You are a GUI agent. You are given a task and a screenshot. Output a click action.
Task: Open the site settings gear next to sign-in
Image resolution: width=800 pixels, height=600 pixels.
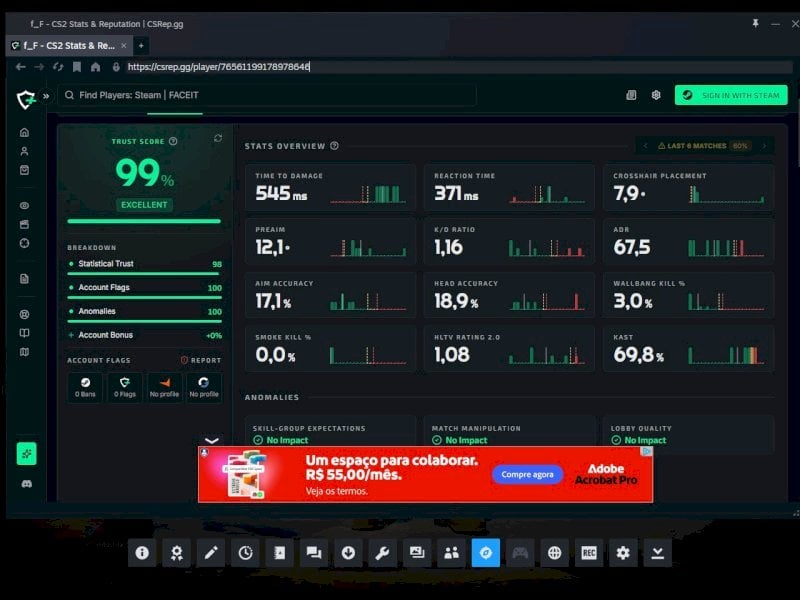tap(656, 95)
